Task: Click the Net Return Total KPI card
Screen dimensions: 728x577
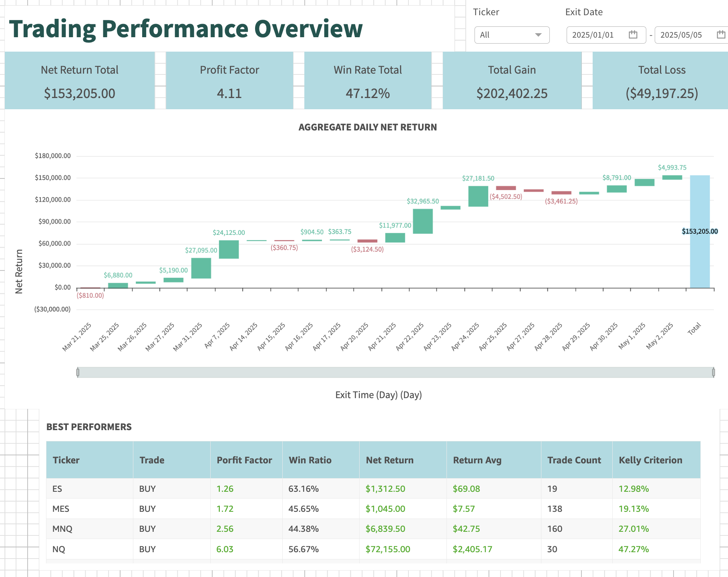Action: [80, 81]
